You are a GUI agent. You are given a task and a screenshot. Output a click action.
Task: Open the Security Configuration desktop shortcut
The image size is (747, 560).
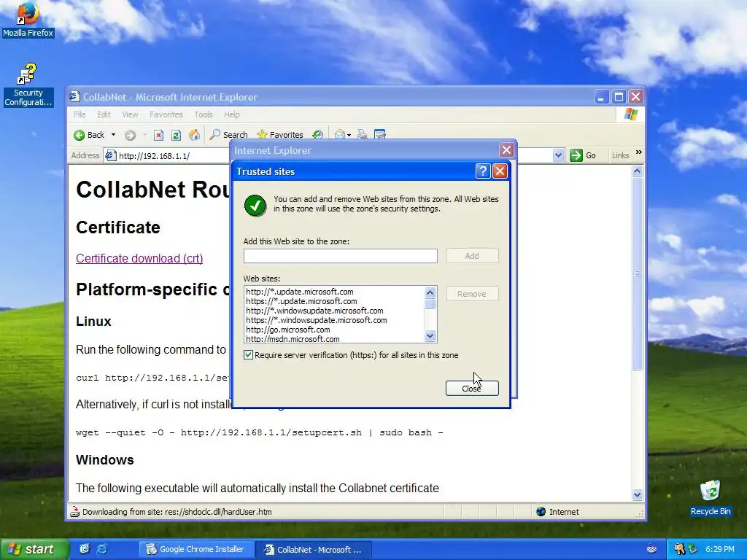(x=28, y=85)
